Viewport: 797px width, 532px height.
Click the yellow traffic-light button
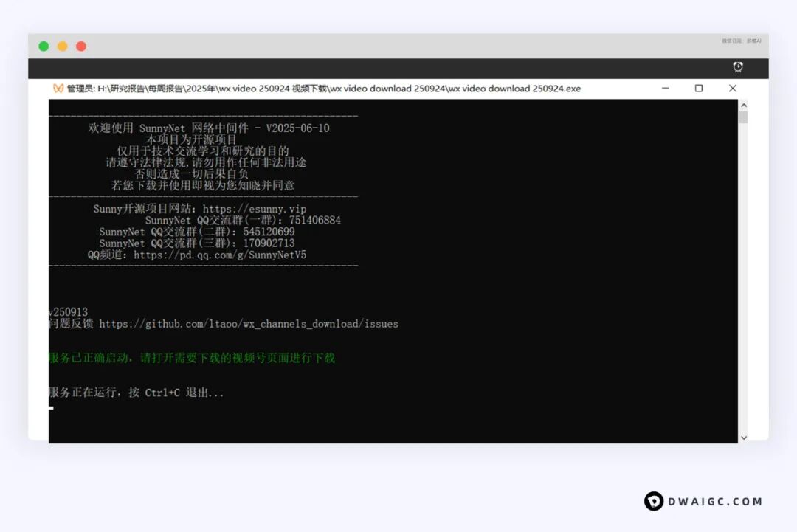coord(63,46)
